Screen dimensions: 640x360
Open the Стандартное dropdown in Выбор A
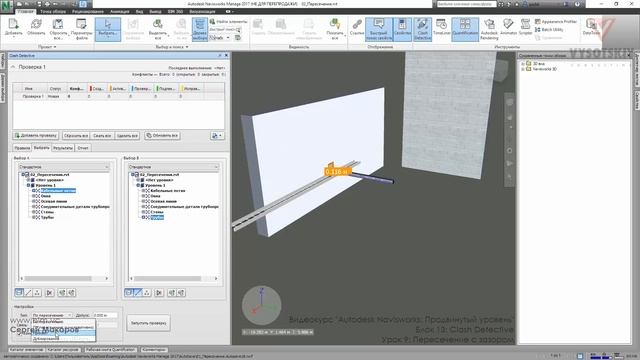coord(64,167)
